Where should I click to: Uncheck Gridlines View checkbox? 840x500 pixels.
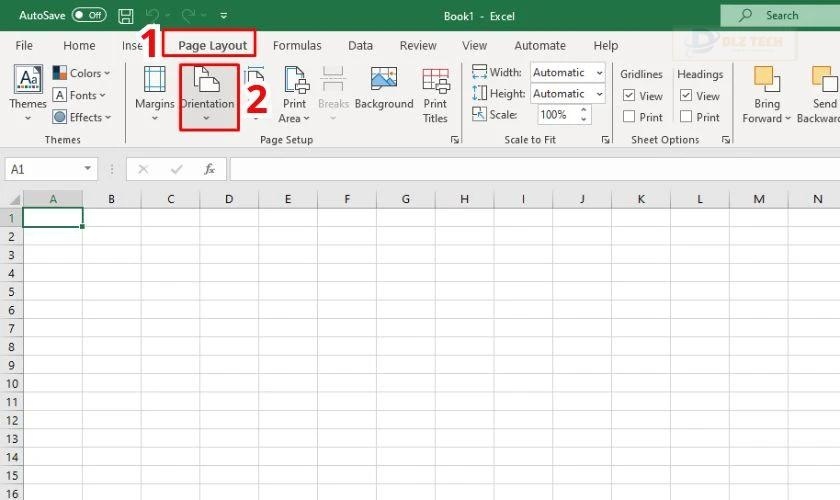(629, 96)
